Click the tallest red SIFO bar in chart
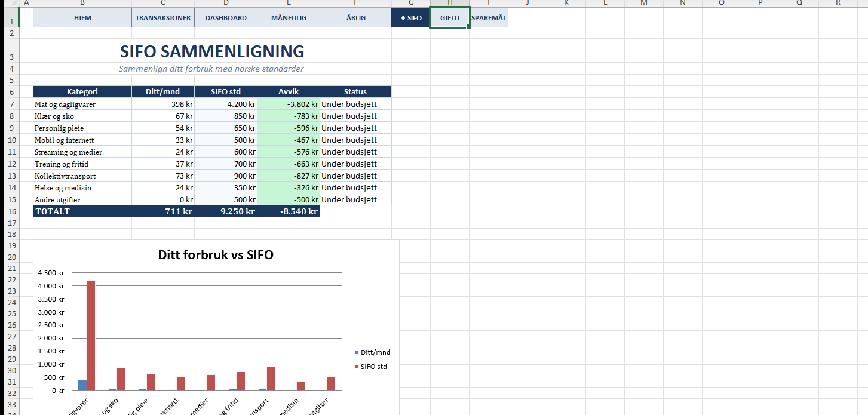 click(91, 334)
